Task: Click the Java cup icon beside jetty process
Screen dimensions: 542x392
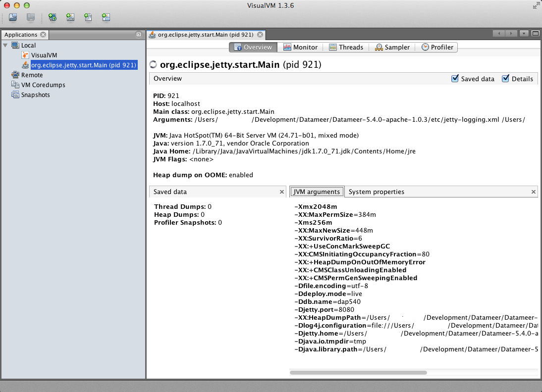Action: pyautogui.click(x=25, y=65)
